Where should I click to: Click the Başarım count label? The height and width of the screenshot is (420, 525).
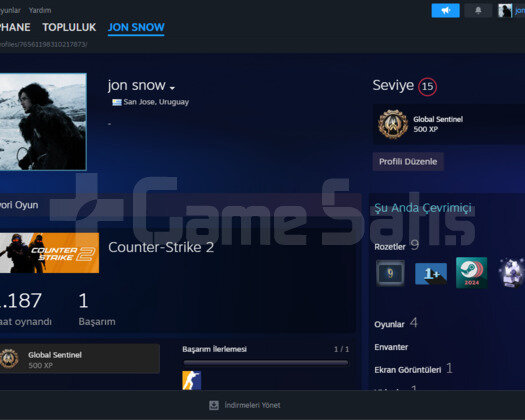click(97, 322)
